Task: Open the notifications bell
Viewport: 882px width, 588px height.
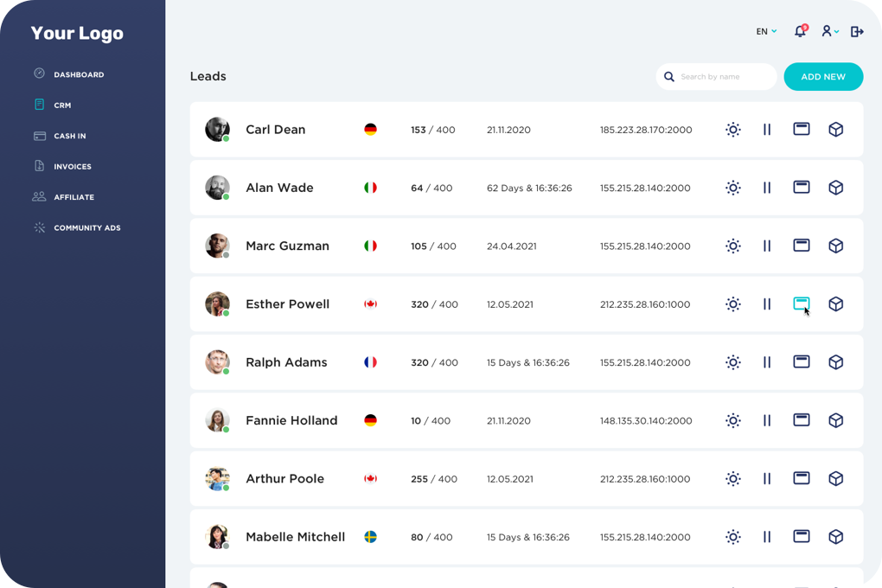Action: coord(801,31)
